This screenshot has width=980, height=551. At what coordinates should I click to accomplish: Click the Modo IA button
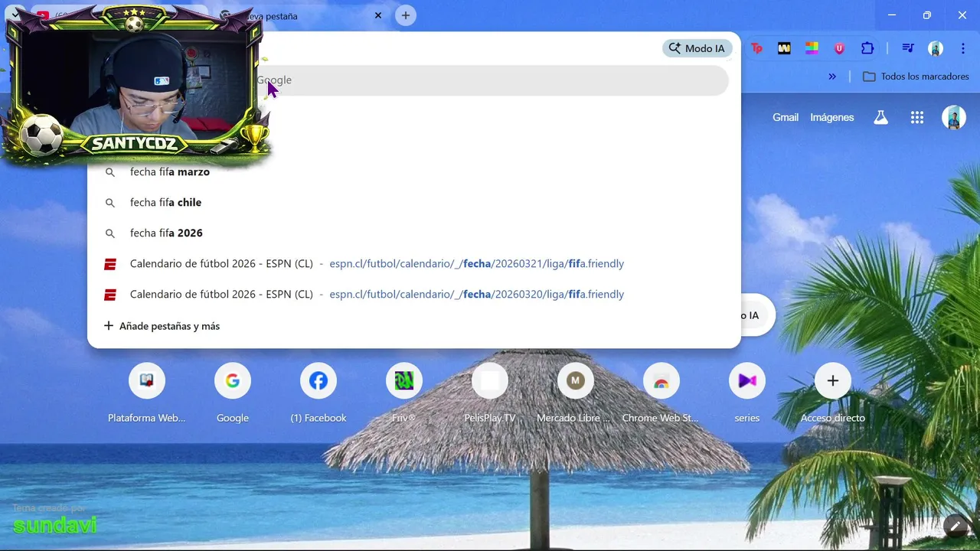(697, 48)
